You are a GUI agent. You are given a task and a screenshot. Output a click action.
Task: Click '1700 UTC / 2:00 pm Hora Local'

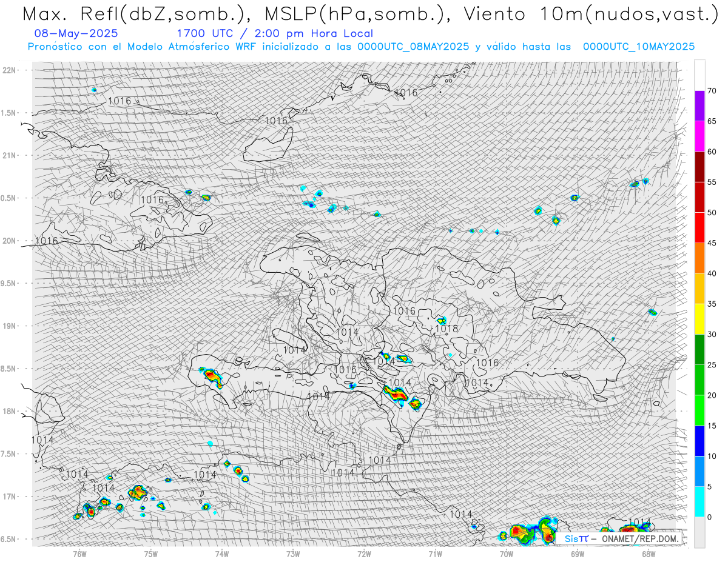click(275, 33)
